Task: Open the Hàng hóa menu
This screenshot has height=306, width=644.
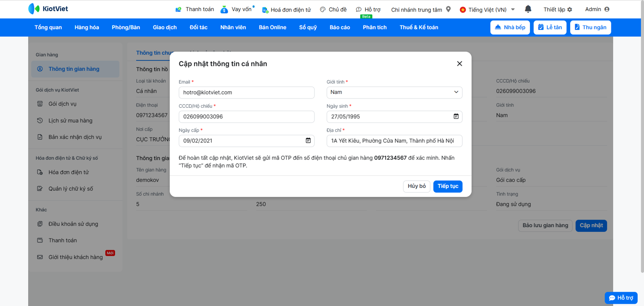Action: pyautogui.click(x=87, y=27)
